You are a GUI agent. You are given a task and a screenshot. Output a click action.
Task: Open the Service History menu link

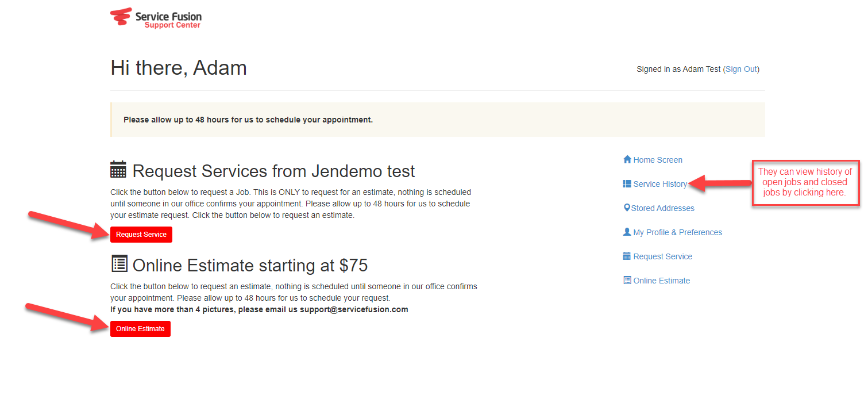(x=660, y=184)
